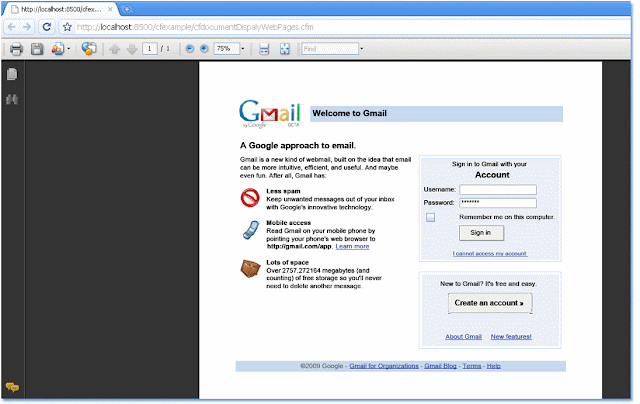Click the Sign in button
Viewport: 640px width, 404px height.
[x=481, y=233]
